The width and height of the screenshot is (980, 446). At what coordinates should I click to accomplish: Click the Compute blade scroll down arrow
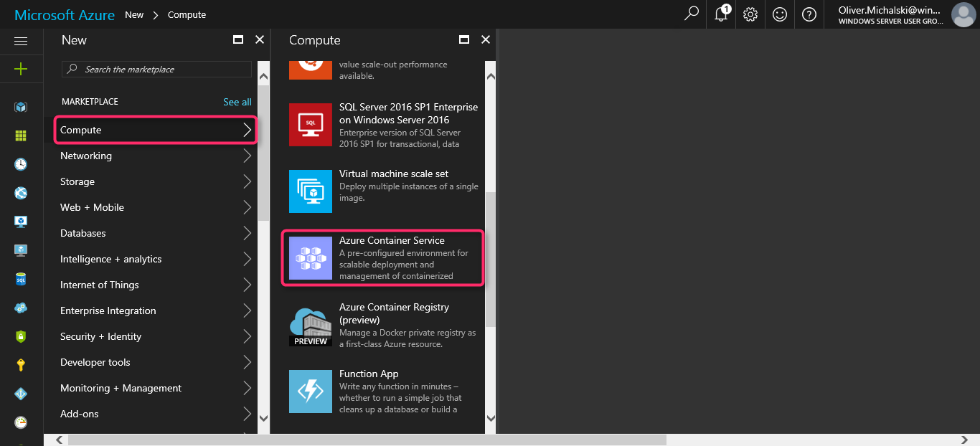491,417
